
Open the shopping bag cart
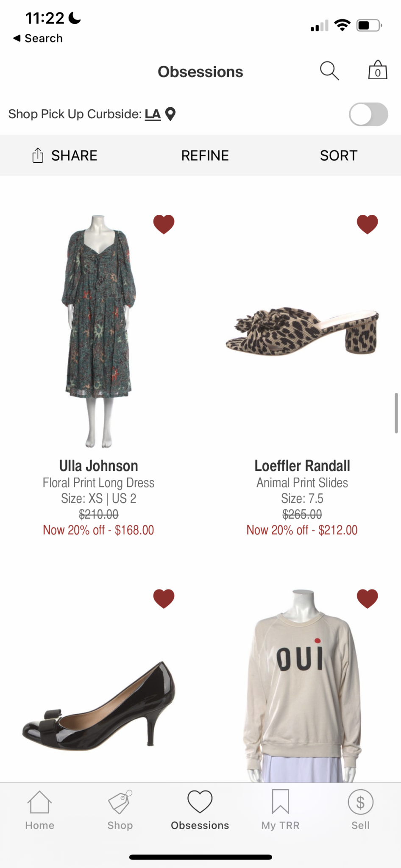[377, 70]
